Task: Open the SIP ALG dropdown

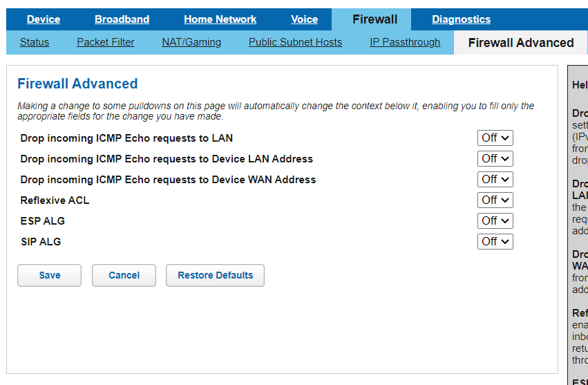Action: tap(495, 242)
